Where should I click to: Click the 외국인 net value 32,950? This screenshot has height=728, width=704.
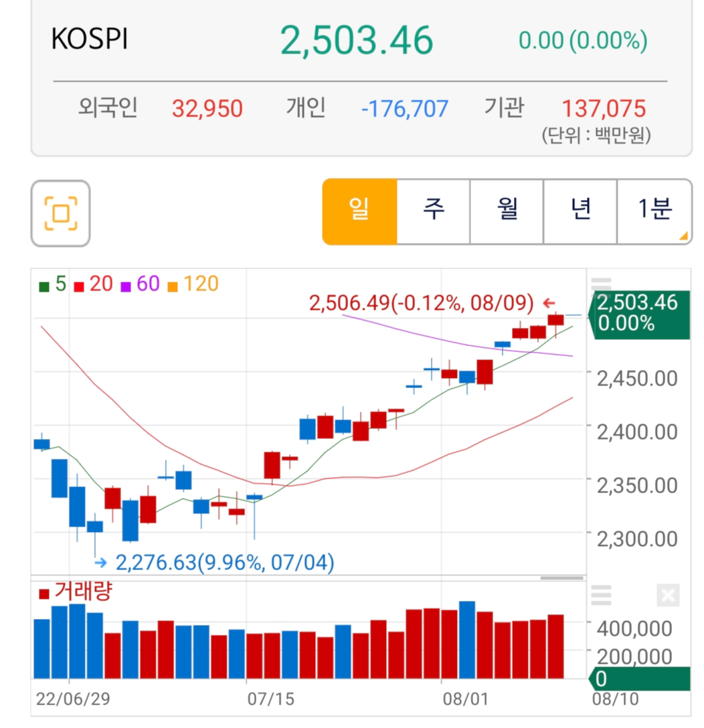tap(207, 109)
